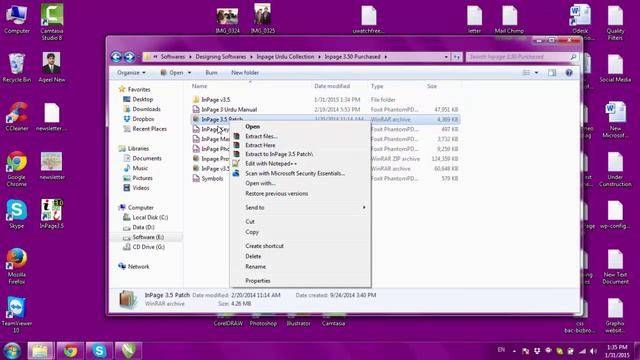Select Recent Places in sidebar
The image size is (640, 360).
pos(145,129)
